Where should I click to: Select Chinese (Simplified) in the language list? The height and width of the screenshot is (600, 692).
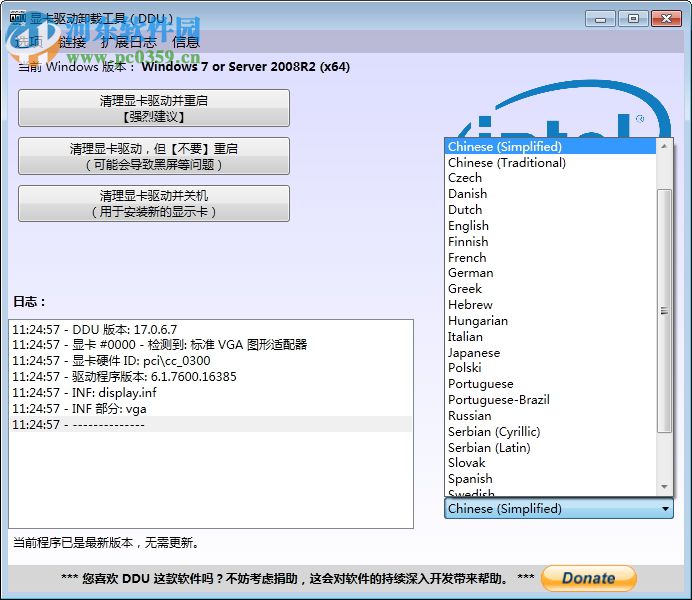[550, 146]
